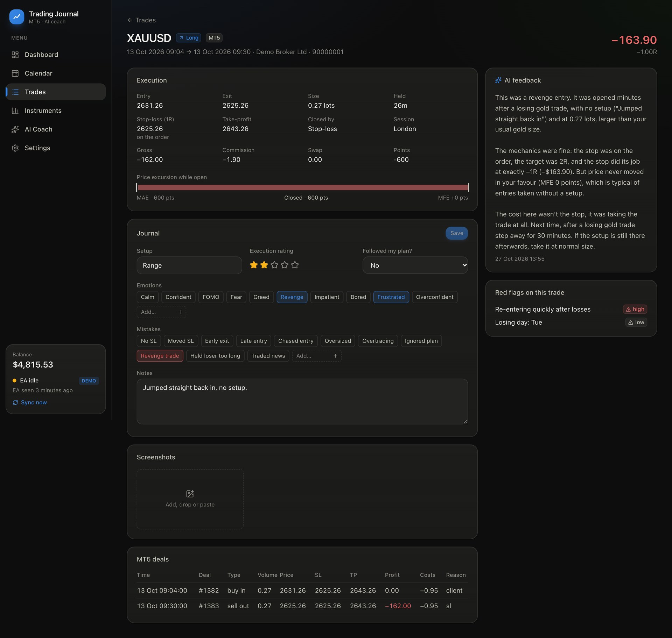The height and width of the screenshot is (638, 672).
Task: Toggle the Revenge trade mistake tag
Action: (160, 356)
